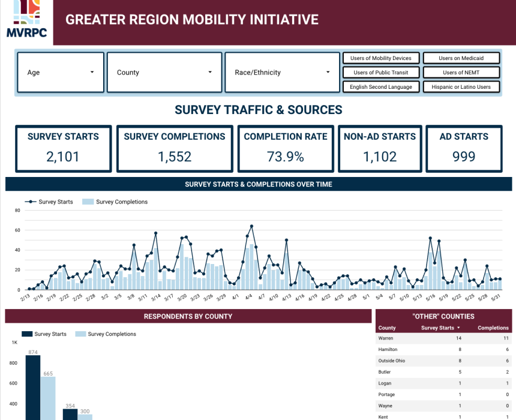Select the Wayne county row

coord(443,406)
